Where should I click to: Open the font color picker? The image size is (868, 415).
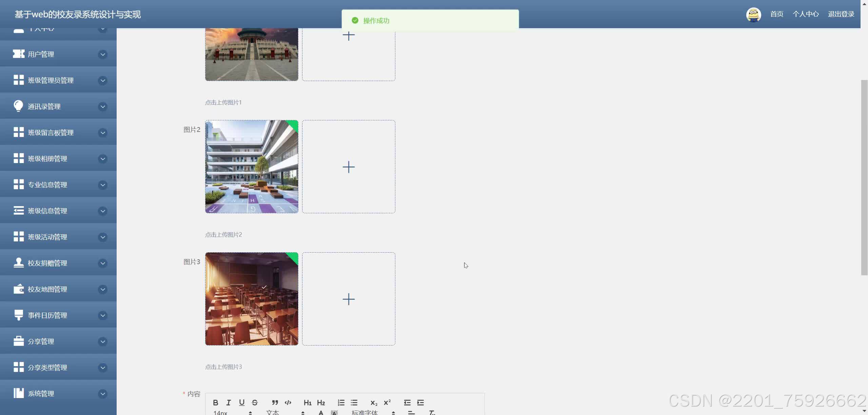click(321, 413)
